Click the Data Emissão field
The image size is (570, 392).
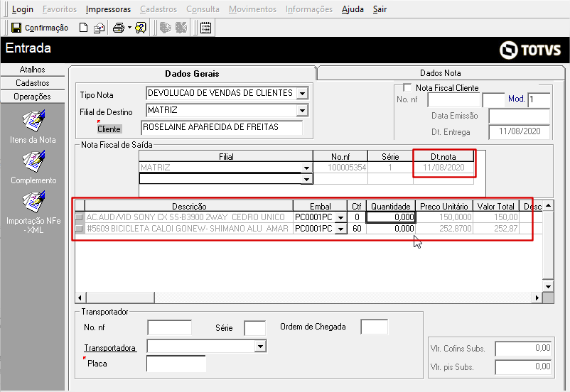(x=519, y=116)
